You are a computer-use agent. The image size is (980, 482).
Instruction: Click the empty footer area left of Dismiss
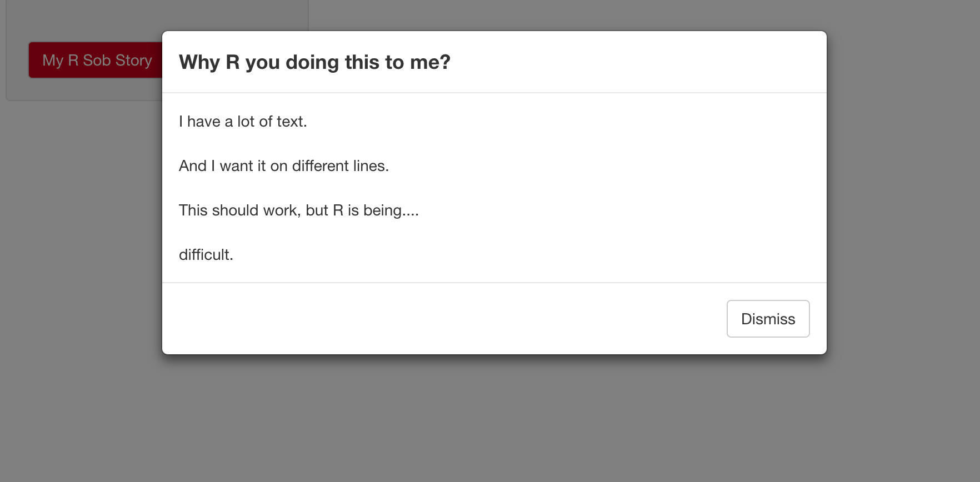[433, 319]
